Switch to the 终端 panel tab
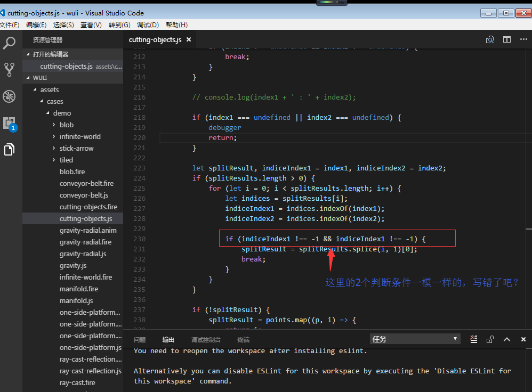This screenshot has height=392, width=532. pyautogui.click(x=243, y=339)
